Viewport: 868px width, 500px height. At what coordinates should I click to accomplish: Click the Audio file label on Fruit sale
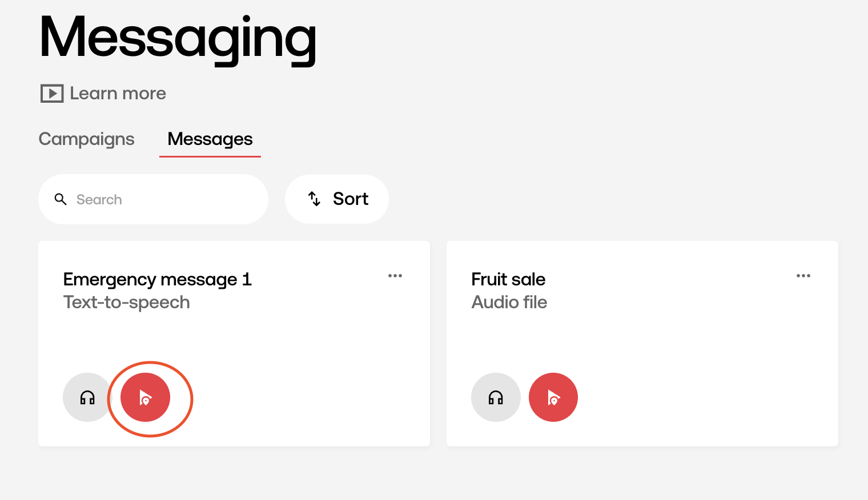(509, 302)
